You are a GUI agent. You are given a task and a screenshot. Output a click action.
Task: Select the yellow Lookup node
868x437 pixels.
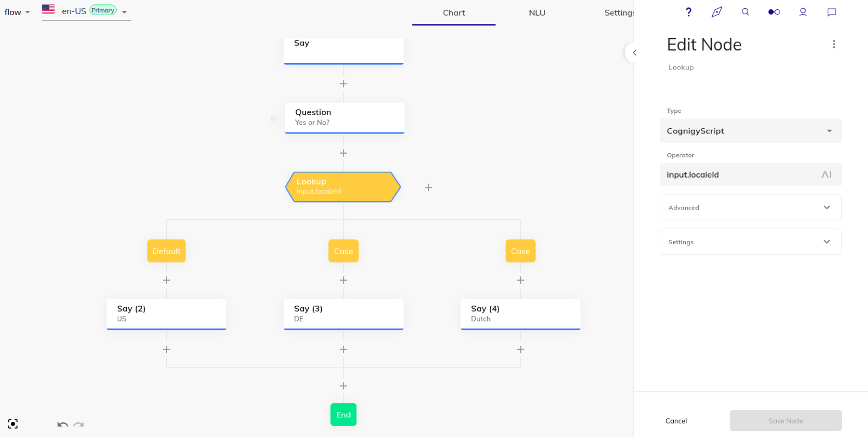pos(343,187)
